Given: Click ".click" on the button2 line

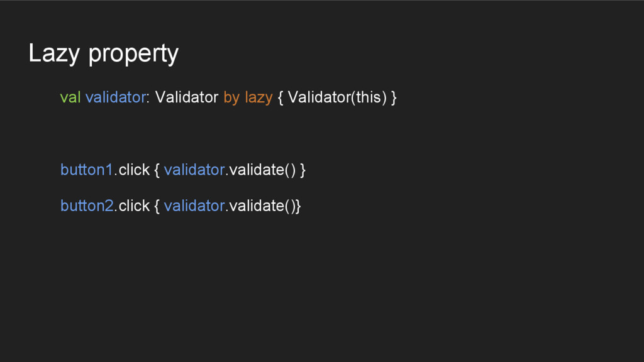Looking at the screenshot, I should click(132, 206).
